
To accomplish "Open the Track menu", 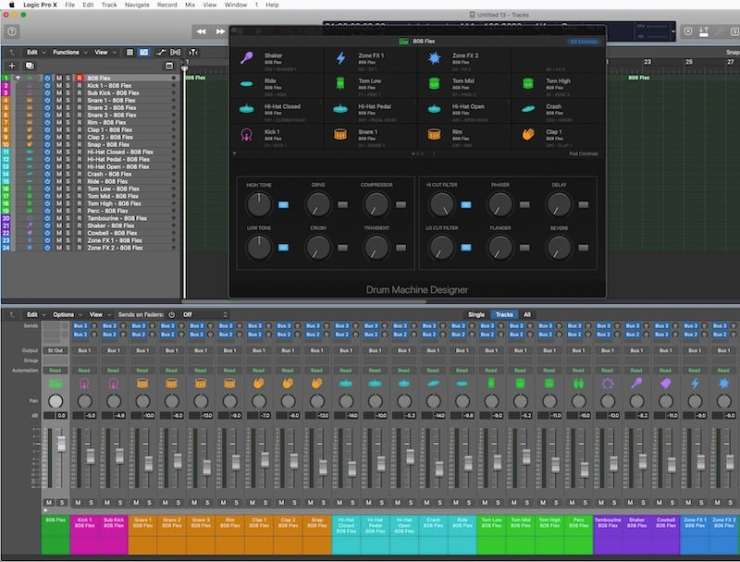I will pos(109,5).
